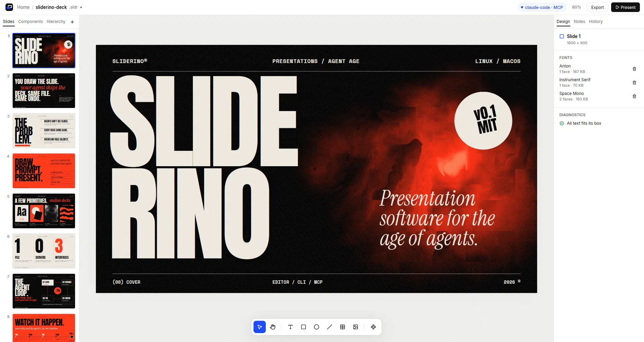Select slide 2 'You draw the slide' thumbnail
Image resolution: width=644 pixels, height=342 pixels.
[x=44, y=90]
